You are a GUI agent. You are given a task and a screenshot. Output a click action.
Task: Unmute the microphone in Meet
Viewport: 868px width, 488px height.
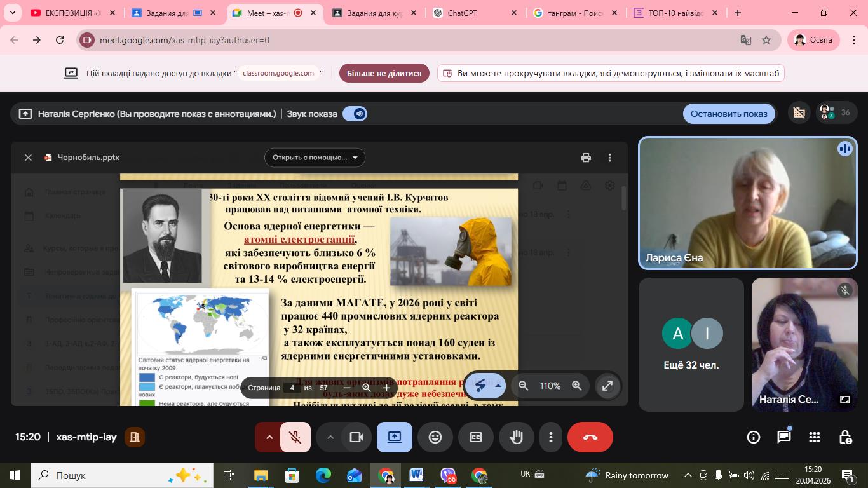295,437
